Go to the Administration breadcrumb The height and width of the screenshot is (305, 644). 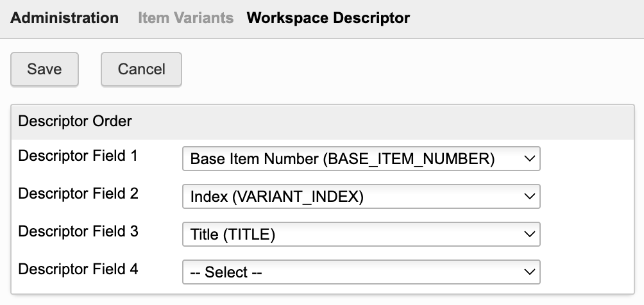tap(65, 18)
